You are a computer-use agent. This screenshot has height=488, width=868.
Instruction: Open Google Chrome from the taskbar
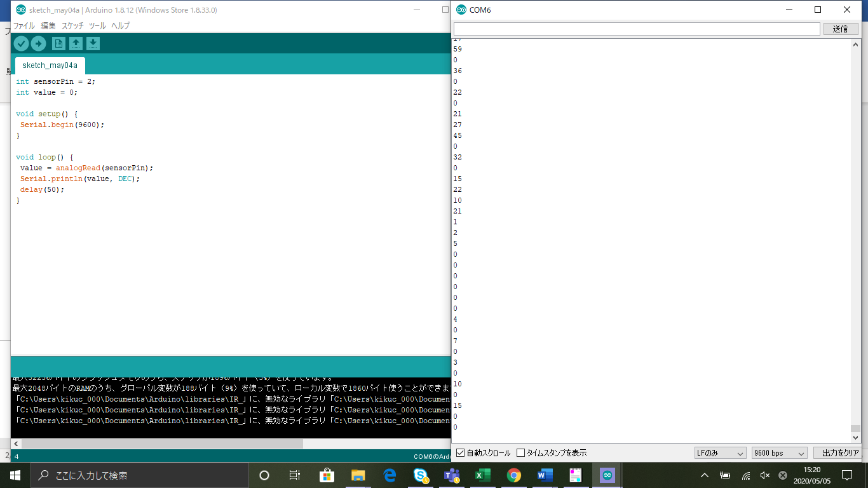tap(514, 475)
